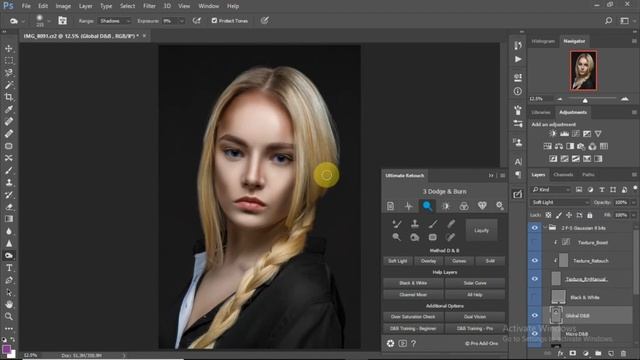Click the Soft Light method button
This screenshot has height=360, width=640.
pos(398,261)
